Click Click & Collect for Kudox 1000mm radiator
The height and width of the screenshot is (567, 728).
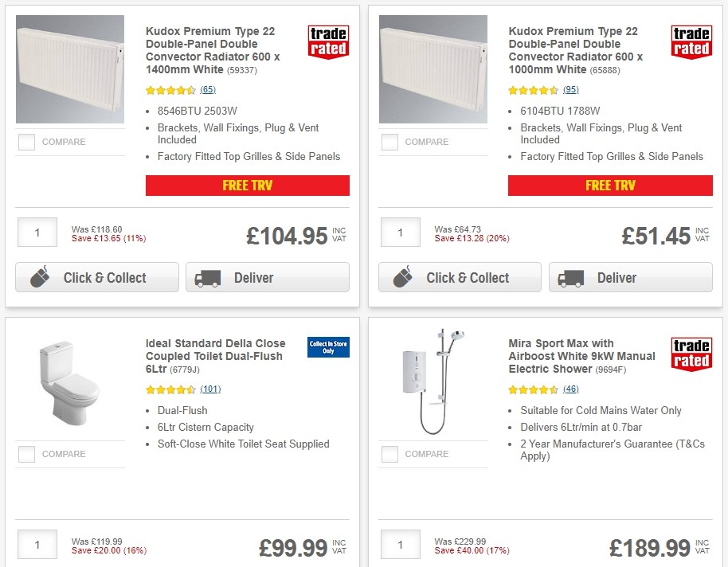(x=460, y=277)
